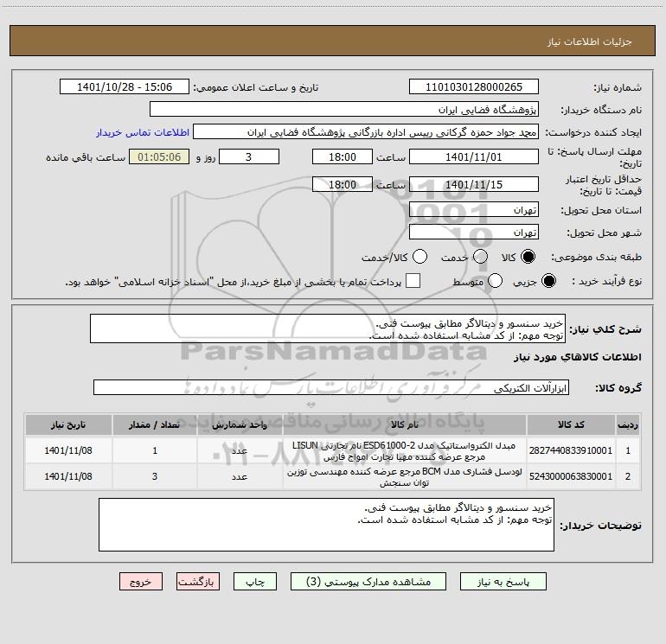Click the request creator field مجد جواد حمزه گرکانی
666x644 pixels.
(366, 132)
